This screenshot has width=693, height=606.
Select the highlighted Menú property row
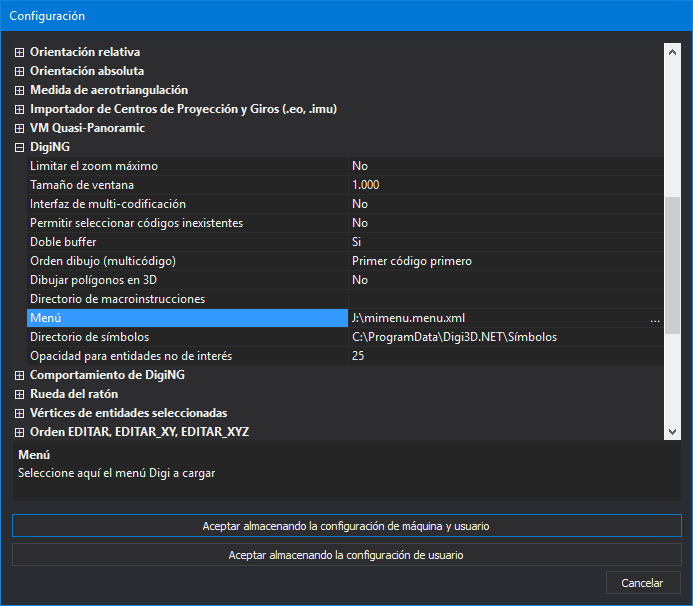(x=187, y=318)
